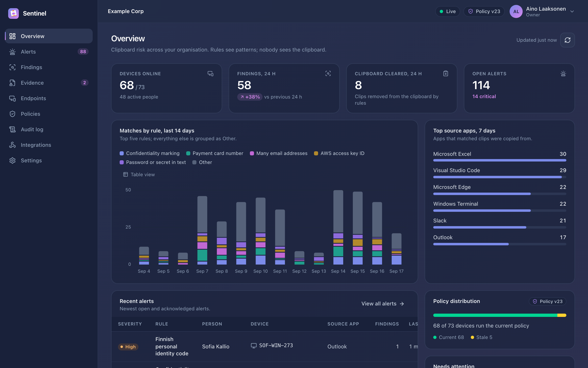The image size is (588, 368).
Task: Open the Policies page
Action: pos(49,114)
